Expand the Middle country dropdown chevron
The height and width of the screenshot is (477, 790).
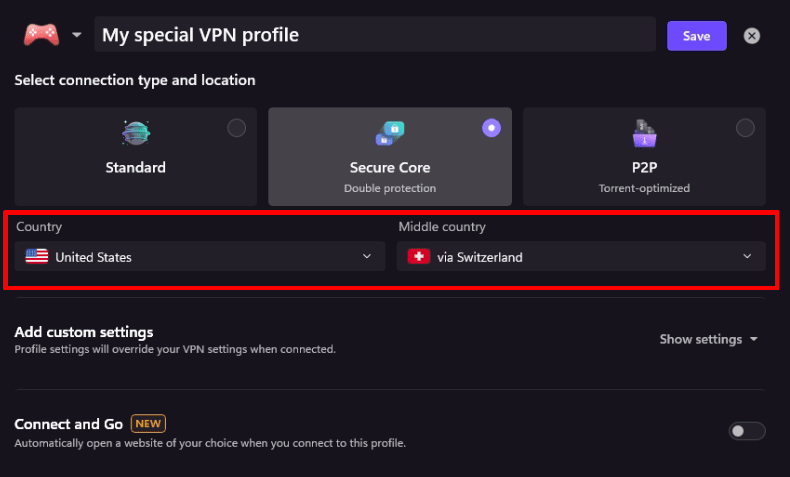[x=747, y=256]
